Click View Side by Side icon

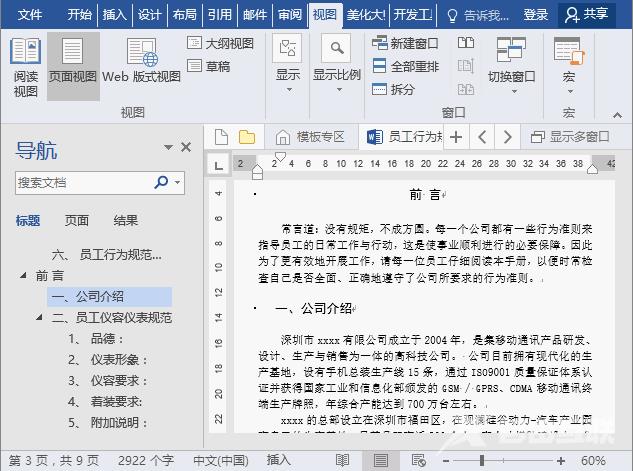[x=466, y=43]
